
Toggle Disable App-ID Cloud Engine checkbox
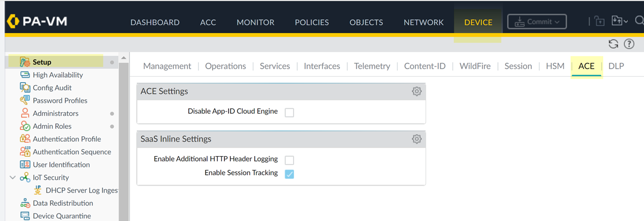point(289,112)
